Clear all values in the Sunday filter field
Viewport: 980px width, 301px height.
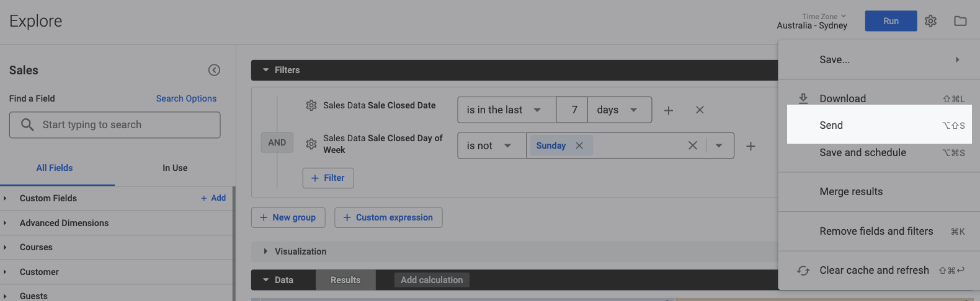693,146
